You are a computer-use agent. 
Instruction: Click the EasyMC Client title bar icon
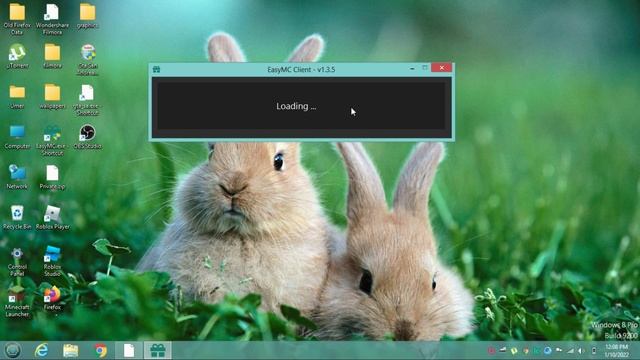[156, 69]
